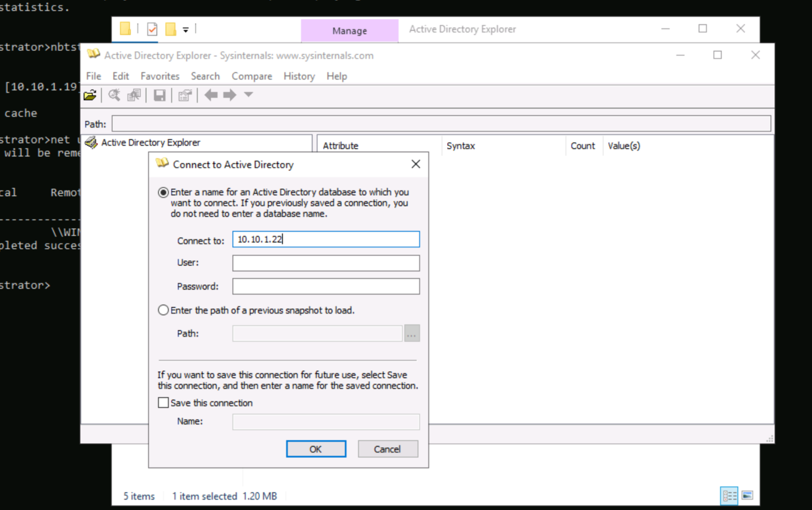The height and width of the screenshot is (510, 812).
Task: Cancel the Connect to Active Directory dialog
Action: (387, 449)
